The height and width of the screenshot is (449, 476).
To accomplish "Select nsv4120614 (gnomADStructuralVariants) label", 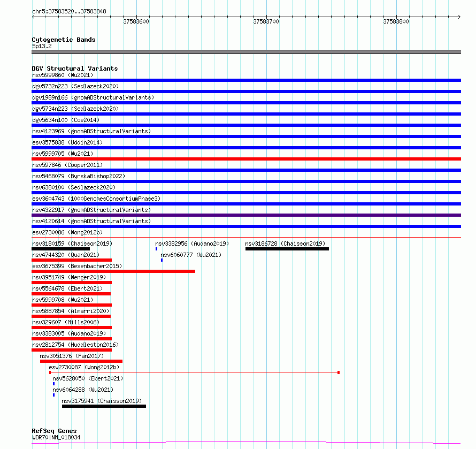I will [91, 221].
